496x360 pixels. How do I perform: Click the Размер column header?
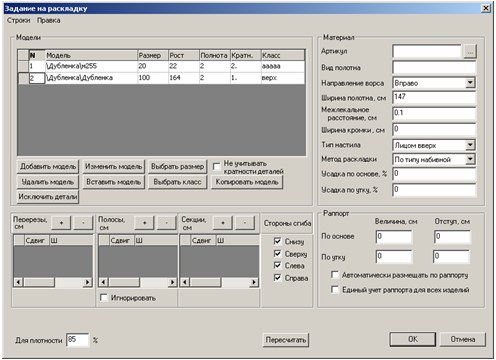(x=152, y=55)
